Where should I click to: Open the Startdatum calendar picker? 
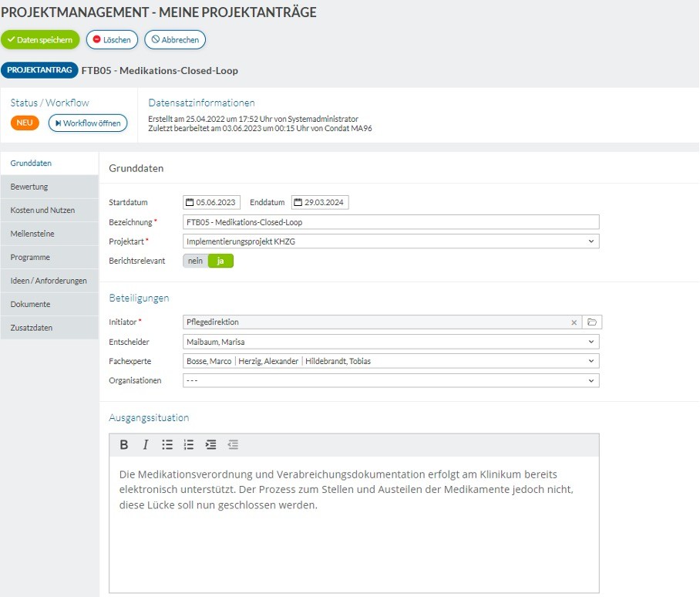click(190, 202)
